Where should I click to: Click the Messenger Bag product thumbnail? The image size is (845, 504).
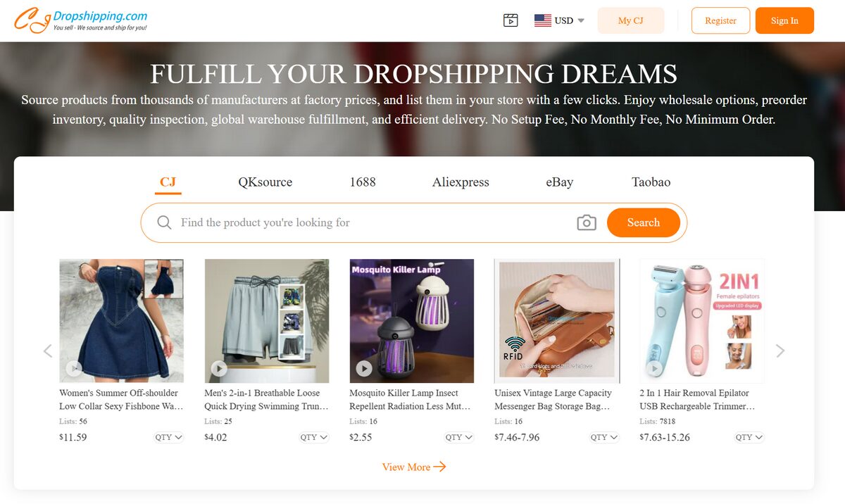[557, 320]
